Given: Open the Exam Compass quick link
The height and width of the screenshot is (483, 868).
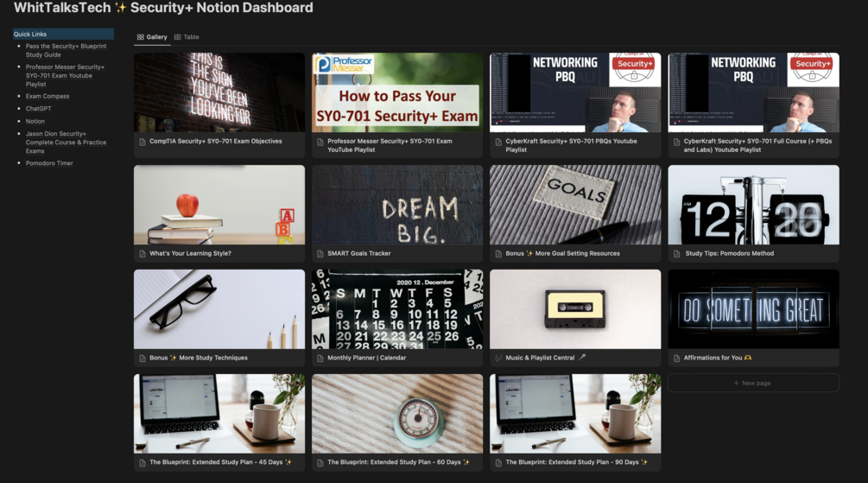Looking at the screenshot, I should point(48,97).
